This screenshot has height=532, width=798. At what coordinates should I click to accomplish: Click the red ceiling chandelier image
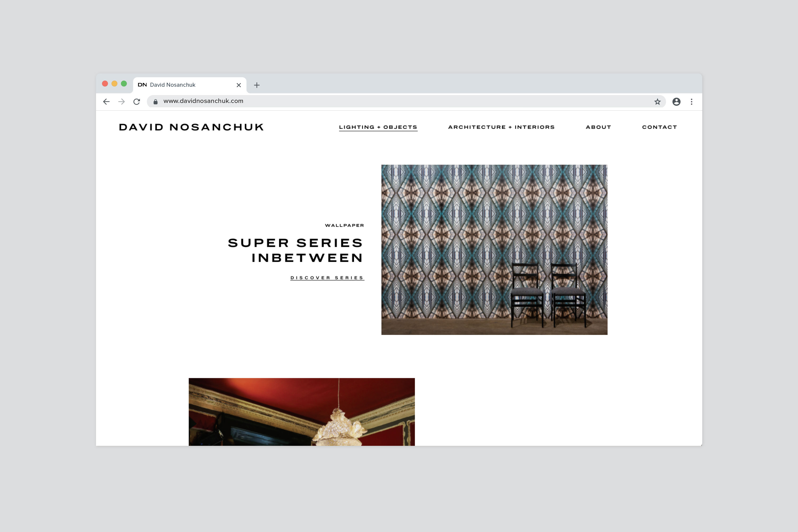[301, 411]
